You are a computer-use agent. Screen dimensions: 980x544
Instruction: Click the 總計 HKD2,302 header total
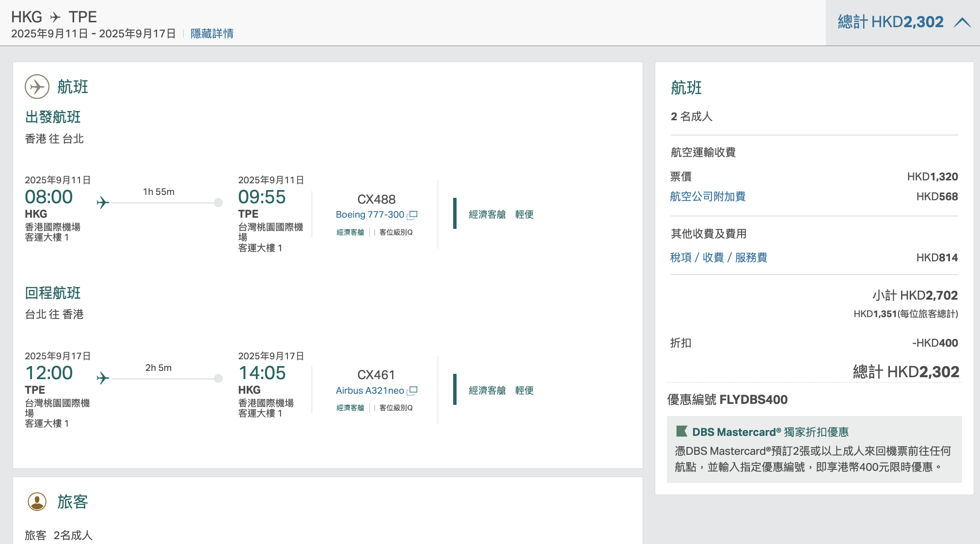tap(891, 22)
